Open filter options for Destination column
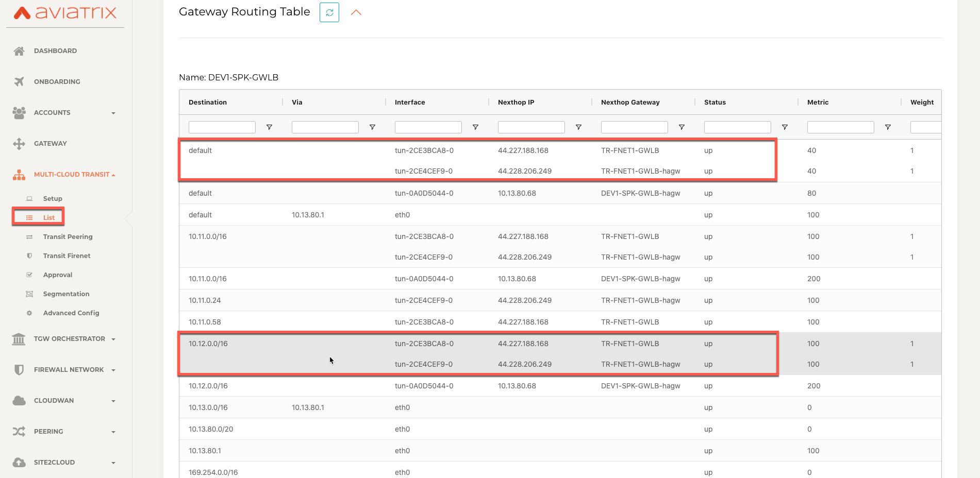This screenshot has height=478, width=980. 269,127
